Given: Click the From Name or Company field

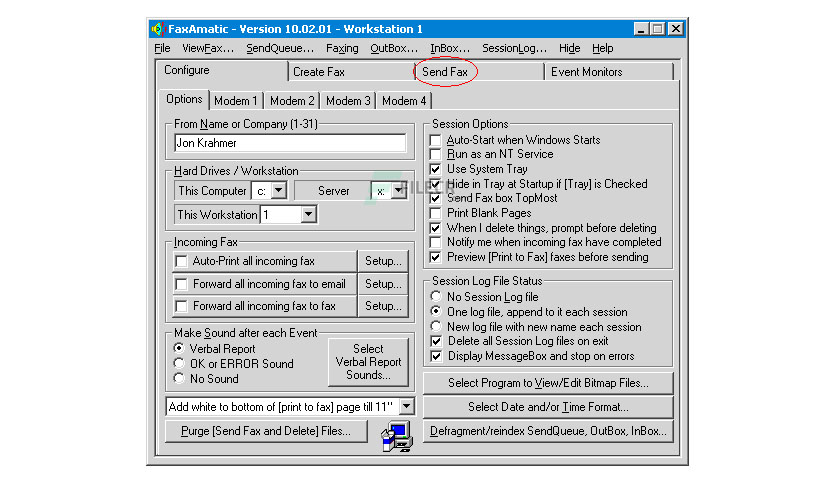Looking at the screenshot, I should [x=290, y=143].
